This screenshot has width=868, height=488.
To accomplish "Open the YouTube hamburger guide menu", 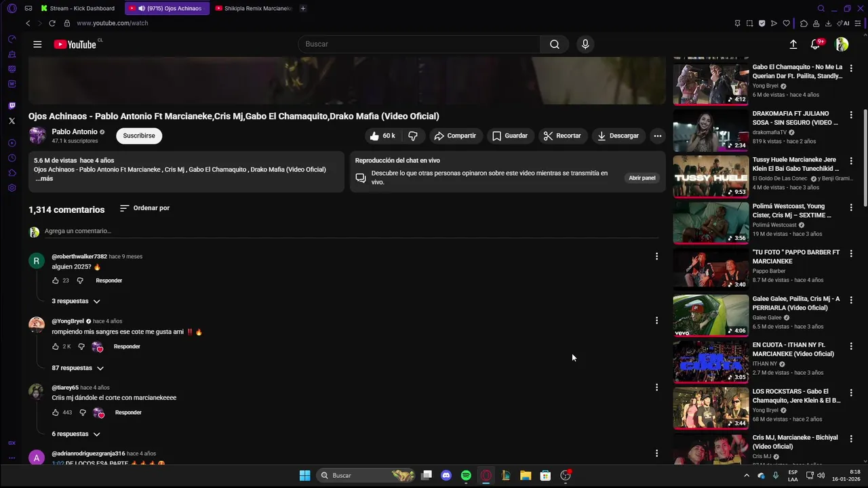I will (37, 44).
